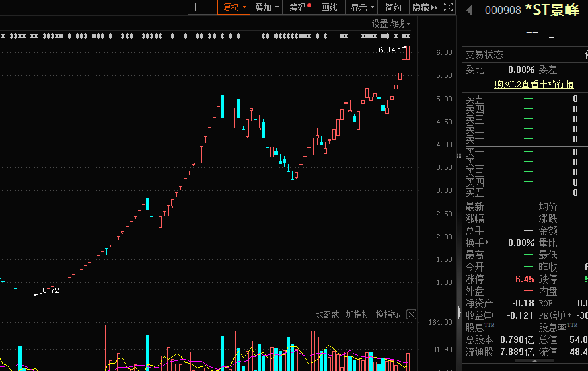Click the plus zoom-in chart icon
This screenshot has height=371, width=588.
pyautogui.click(x=195, y=7)
